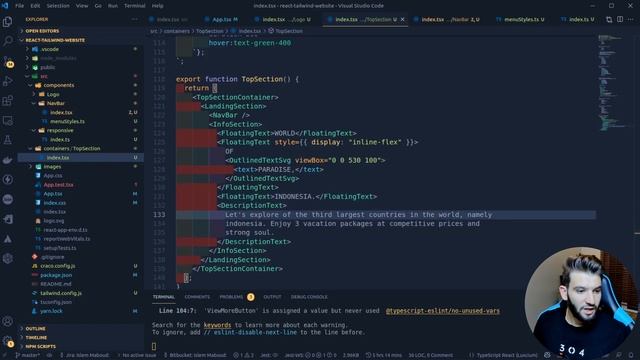Open the File menu
This screenshot has width=640, height=360.
tap(19, 6)
